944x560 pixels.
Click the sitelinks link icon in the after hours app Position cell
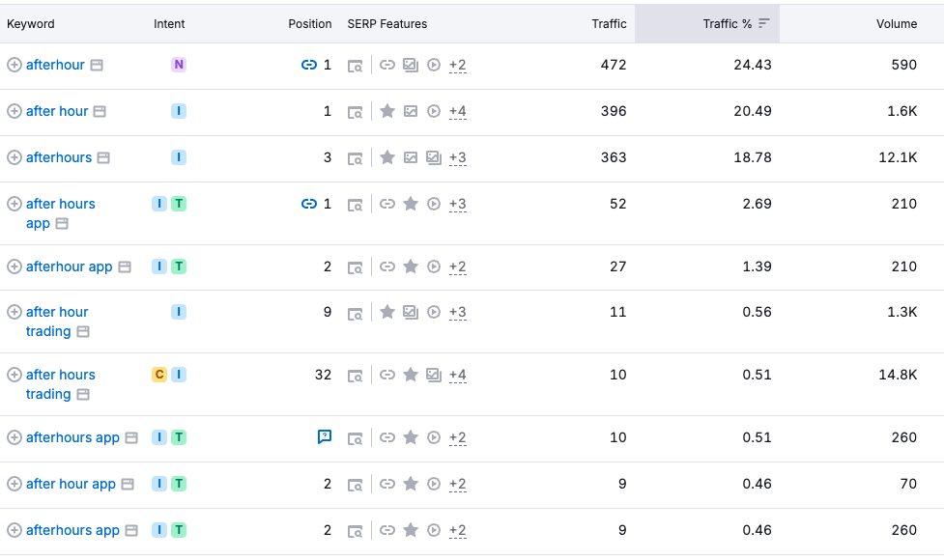click(309, 204)
